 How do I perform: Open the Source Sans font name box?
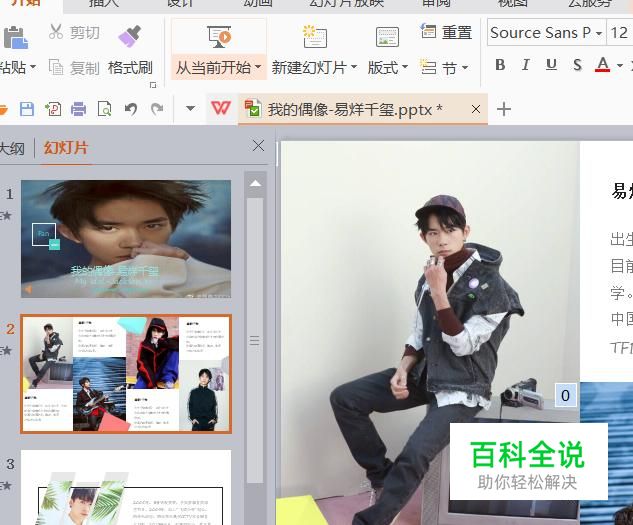coord(540,32)
